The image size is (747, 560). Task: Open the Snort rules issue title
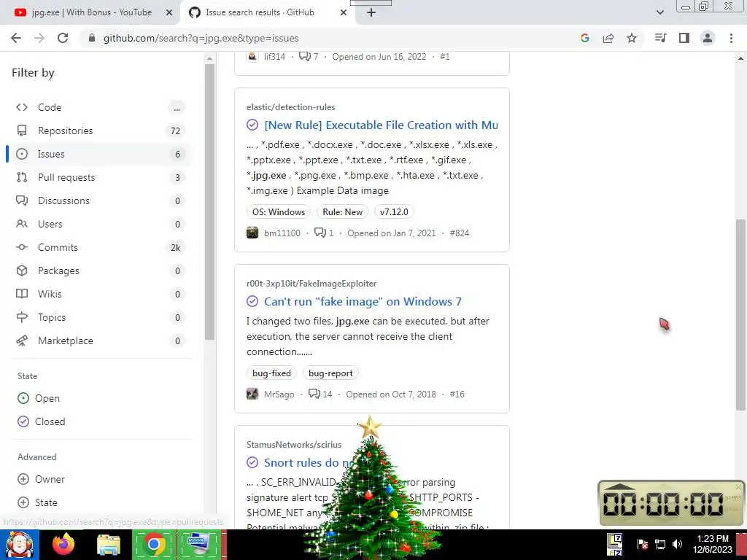[x=309, y=462]
